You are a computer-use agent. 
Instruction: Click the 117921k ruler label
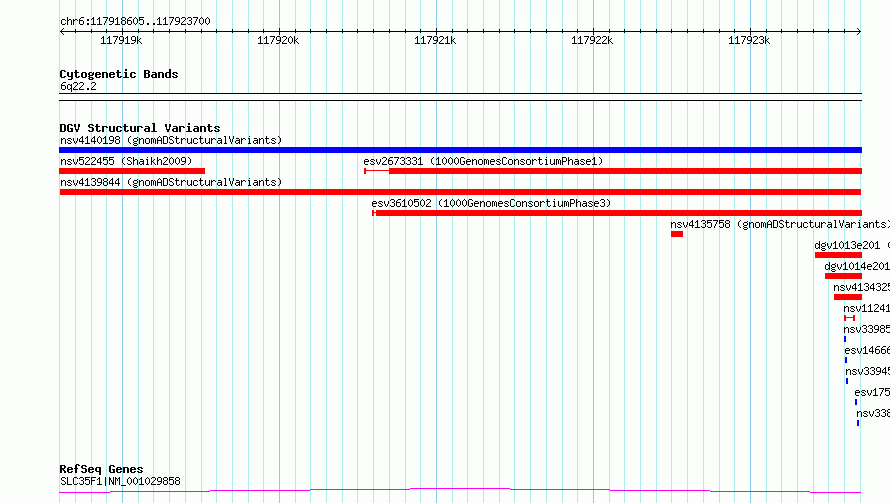pyautogui.click(x=435, y=40)
